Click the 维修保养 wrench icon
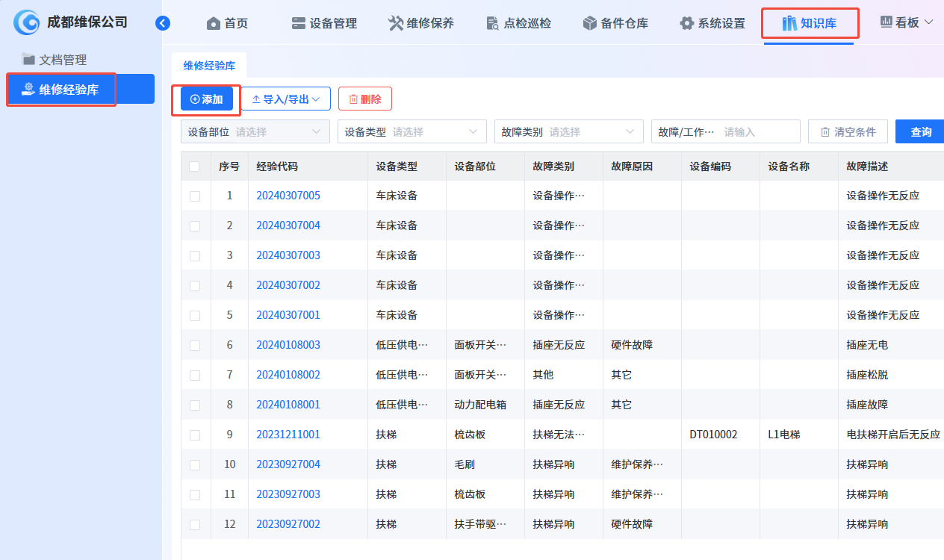Viewport: 944px width, 560px height. tap(396, 24)
